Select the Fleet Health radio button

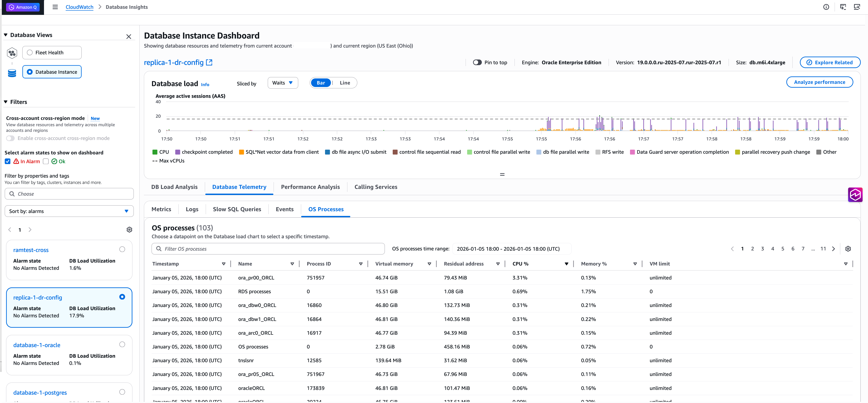coord(30,53)
